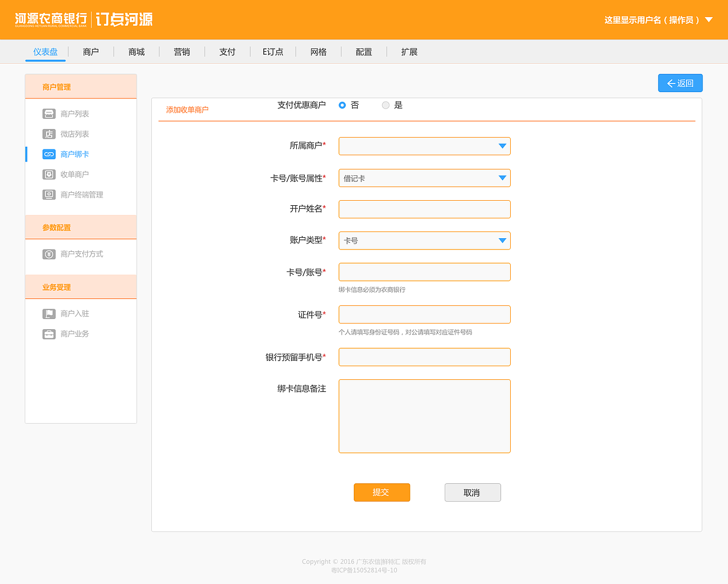728x584 pixels.
Task: Click the 绑卡信息备注 text area
Action: (x=424, y=416)
